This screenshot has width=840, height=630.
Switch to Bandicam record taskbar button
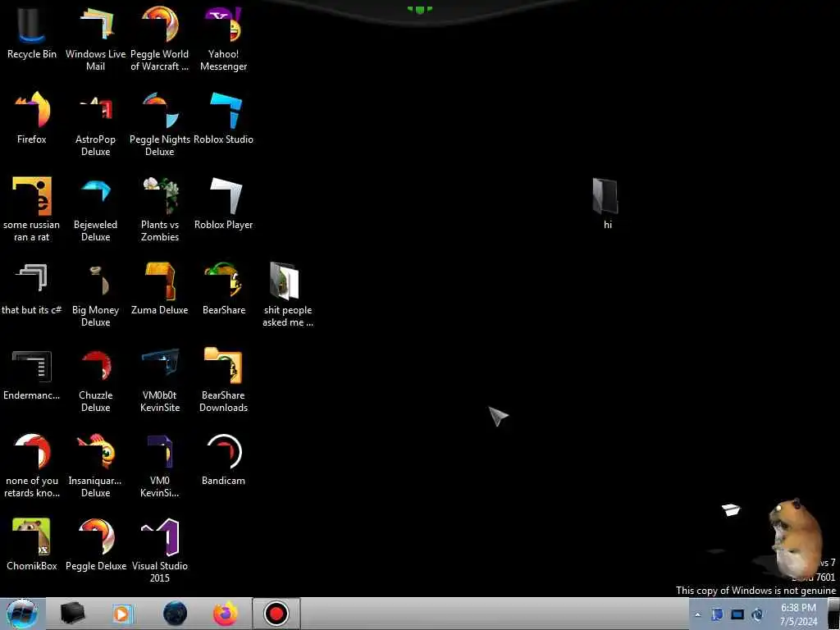[276, 614]
